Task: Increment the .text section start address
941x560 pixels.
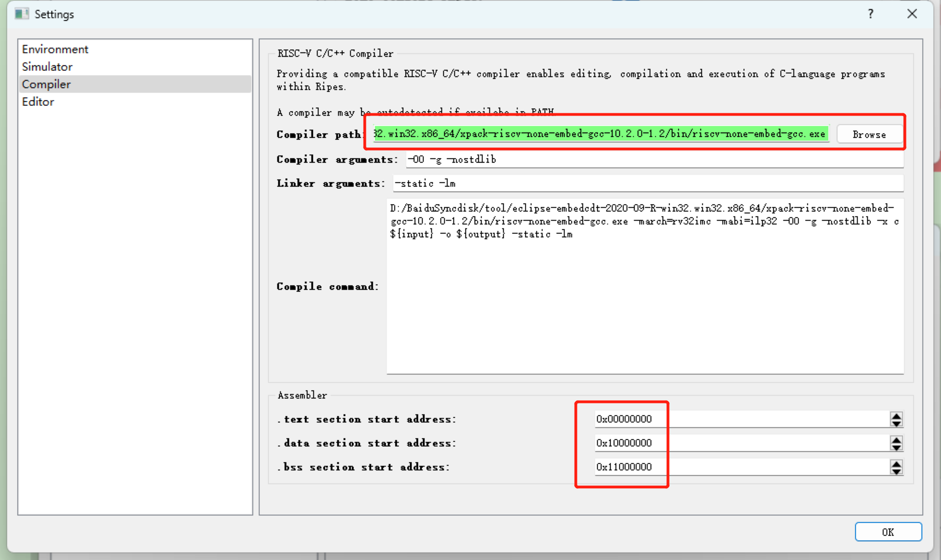Action: pyautogui.click(x=896, y=416)
